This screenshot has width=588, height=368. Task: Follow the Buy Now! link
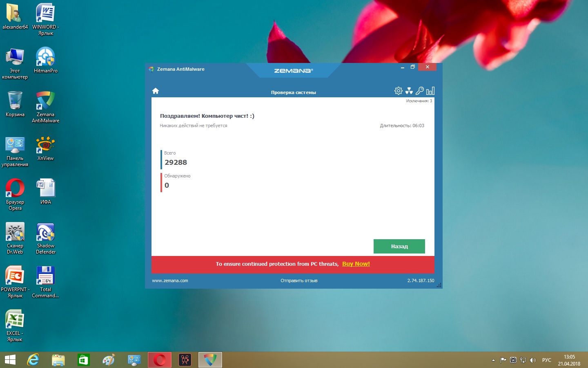point(356,264)
